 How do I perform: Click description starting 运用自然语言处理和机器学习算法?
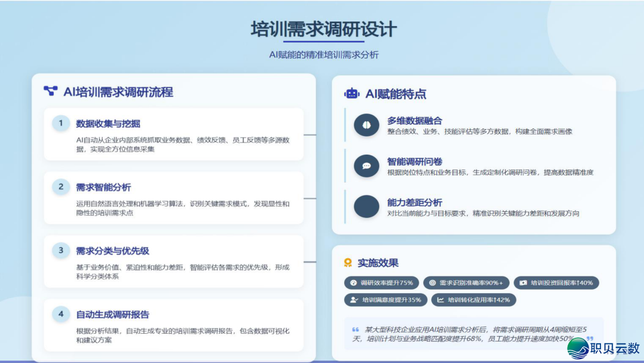(183, 208)
